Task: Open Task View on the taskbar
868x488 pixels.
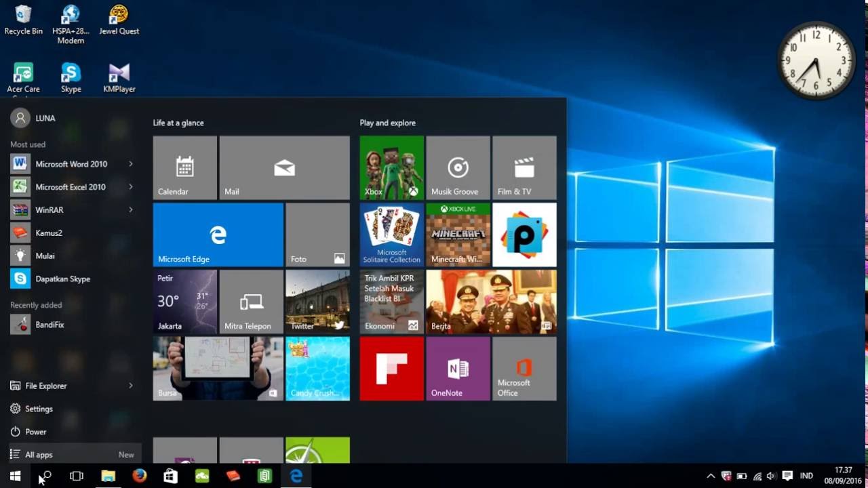Action: pyautogui.click(x=77, y=476)
